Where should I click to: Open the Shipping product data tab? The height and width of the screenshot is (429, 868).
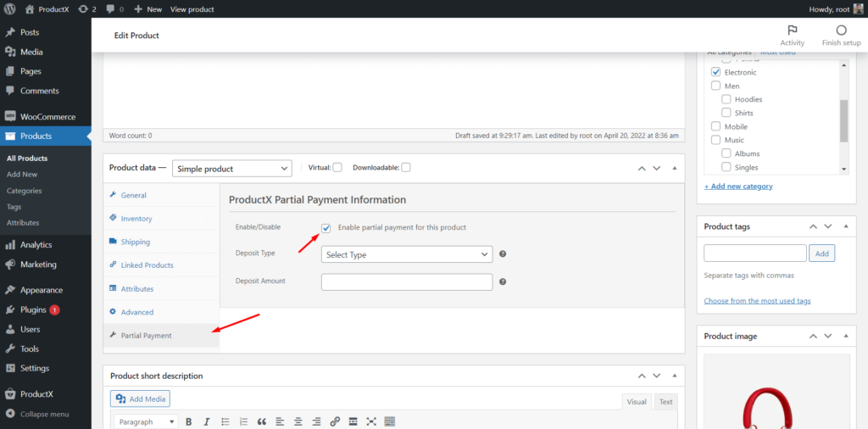pos(161,242)
